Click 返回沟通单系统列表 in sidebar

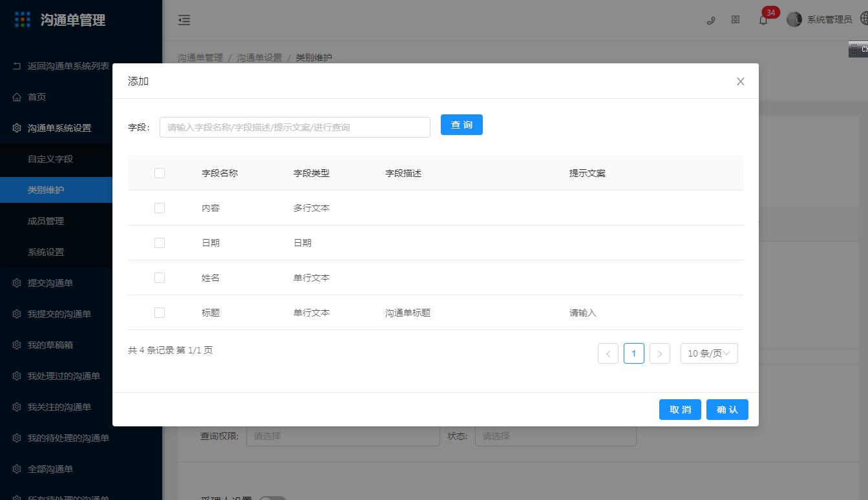[x=69, y=66]
